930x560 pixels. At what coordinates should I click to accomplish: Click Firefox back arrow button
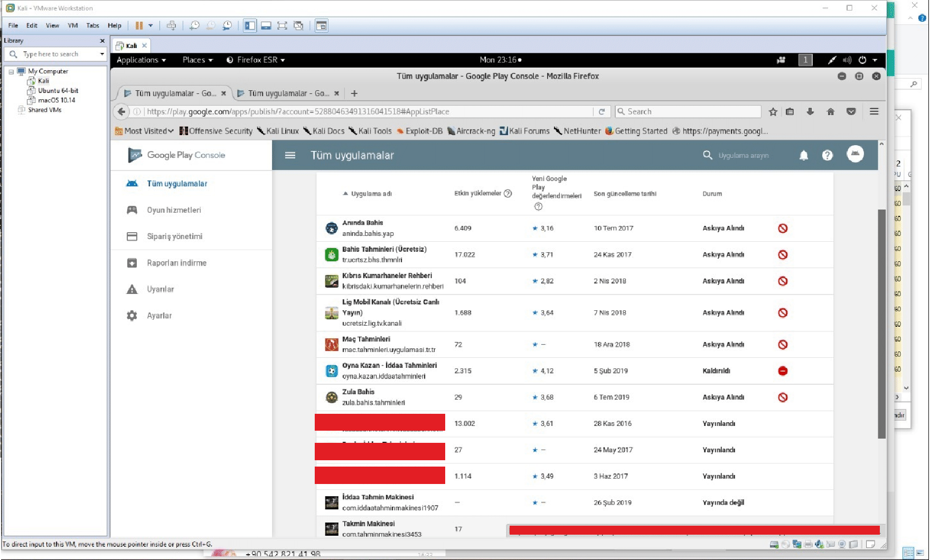tap(121, 111)
